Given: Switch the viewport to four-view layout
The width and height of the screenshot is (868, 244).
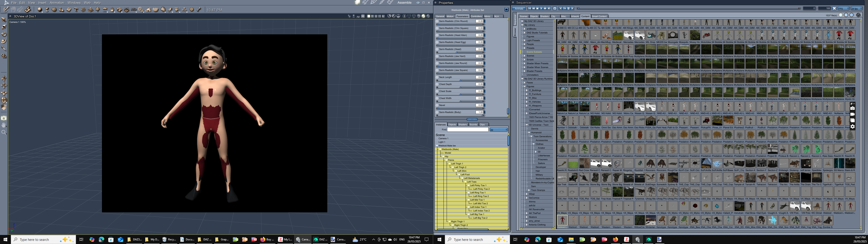Looking at the screenshot, I should 380,16.
